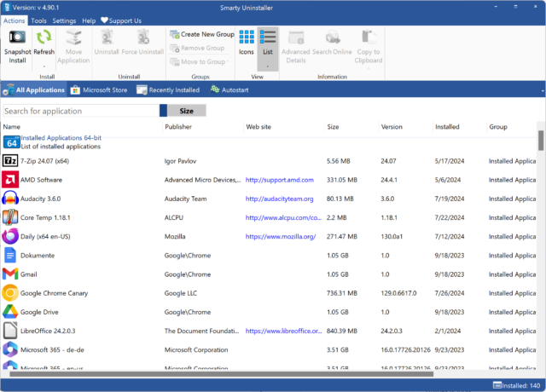The image size is (546, 392).
Task: Click the Installed count status icon
Action: tap(497, 385)
